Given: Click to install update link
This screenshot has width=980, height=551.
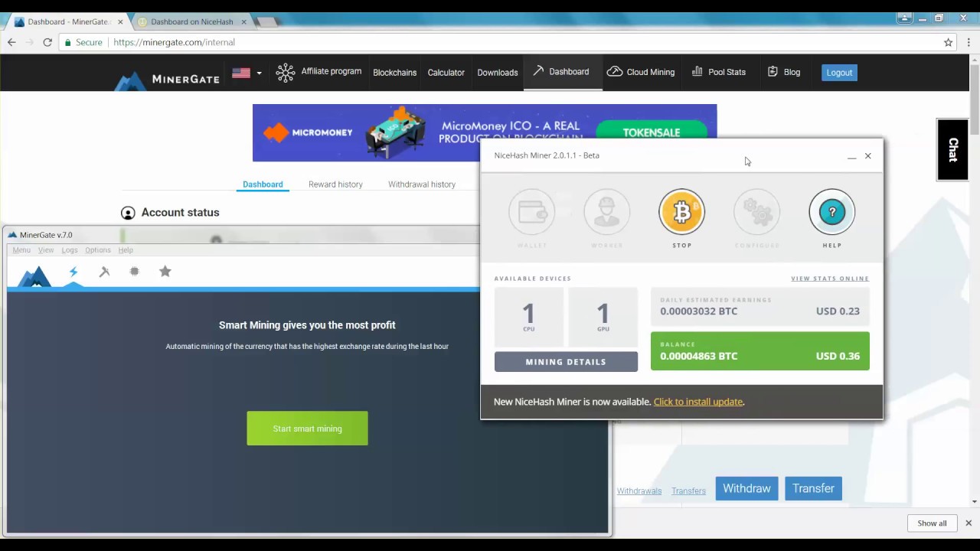Looking at the screenshot, I should point(698,402).
